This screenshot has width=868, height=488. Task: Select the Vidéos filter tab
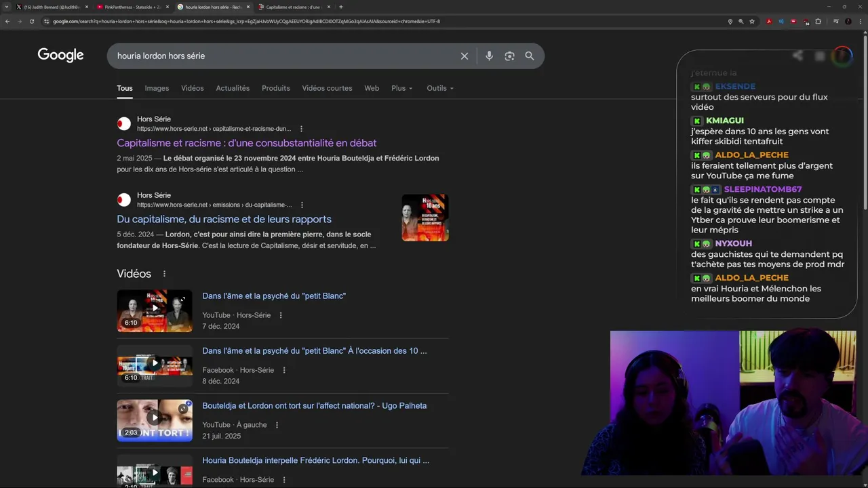point(193,88)
